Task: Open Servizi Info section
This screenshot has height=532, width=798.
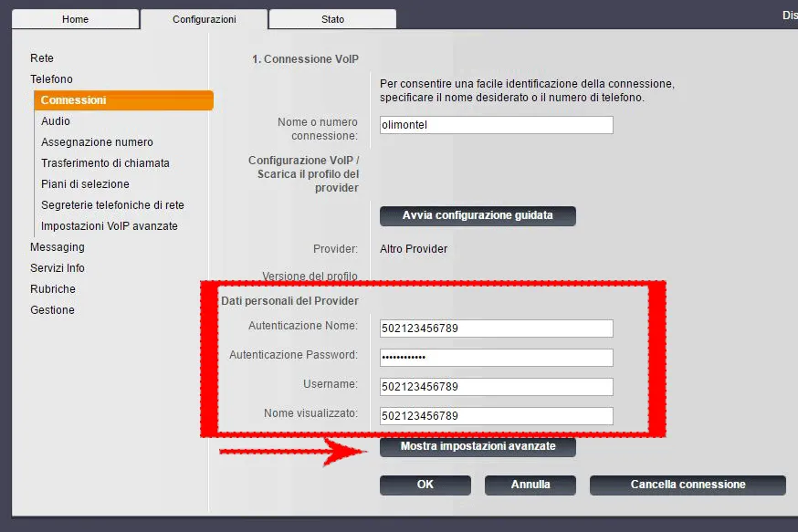Action: coord(58,268)
